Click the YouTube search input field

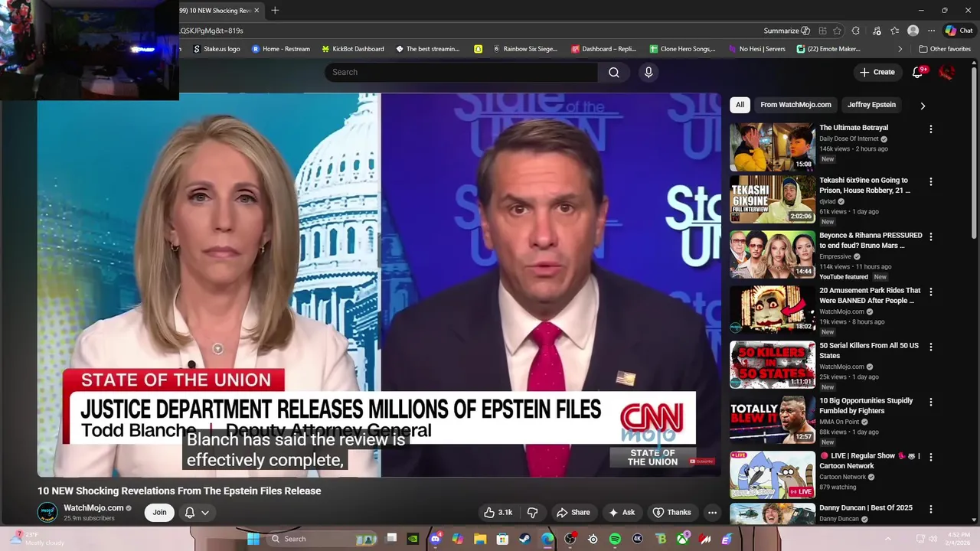pyautogui.click(x=461, y=72)
